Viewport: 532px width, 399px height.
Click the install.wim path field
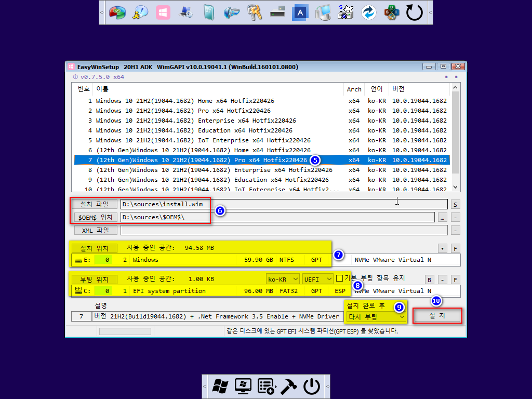click(x=284, y=204)
